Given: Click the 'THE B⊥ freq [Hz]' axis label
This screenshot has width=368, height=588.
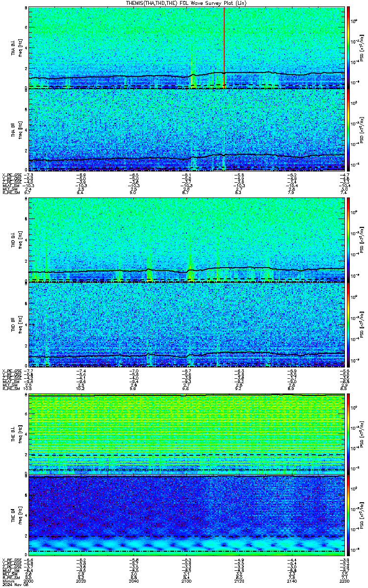Looking at the screenshot, I should pos(16,433).
